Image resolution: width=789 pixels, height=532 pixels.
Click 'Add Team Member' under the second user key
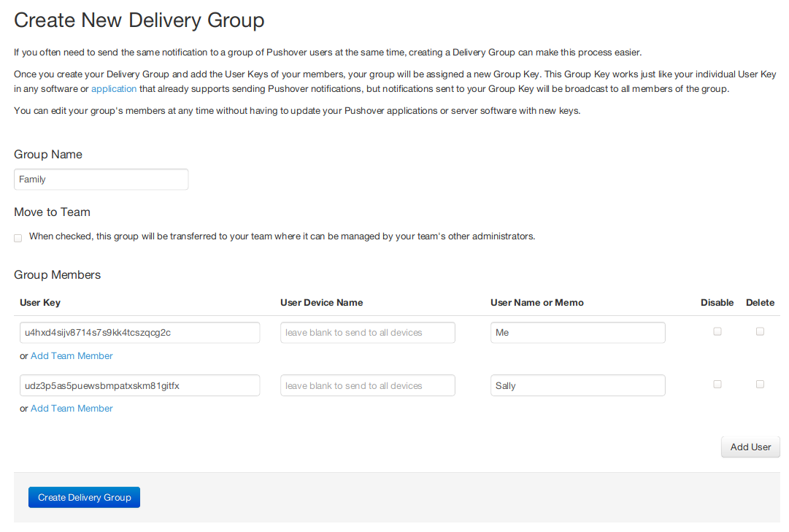pos(72,409)
